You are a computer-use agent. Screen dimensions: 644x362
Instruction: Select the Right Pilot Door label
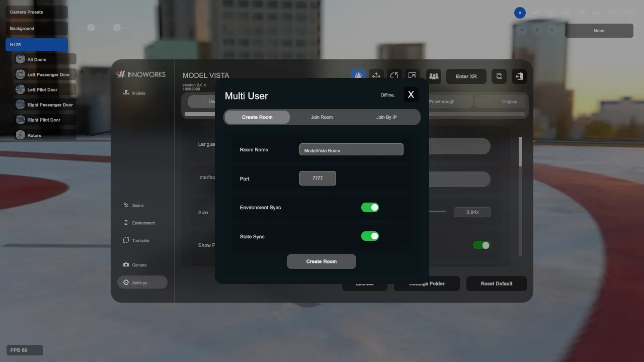pyautogui.click(x=44, y=120)
